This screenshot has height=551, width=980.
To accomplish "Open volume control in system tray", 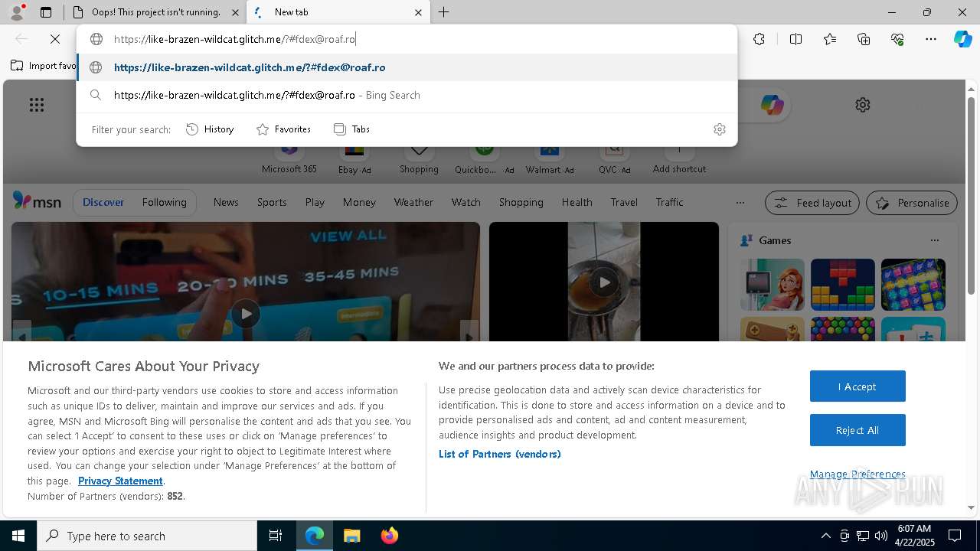I will pyautogui.click(x=881, y=536).
